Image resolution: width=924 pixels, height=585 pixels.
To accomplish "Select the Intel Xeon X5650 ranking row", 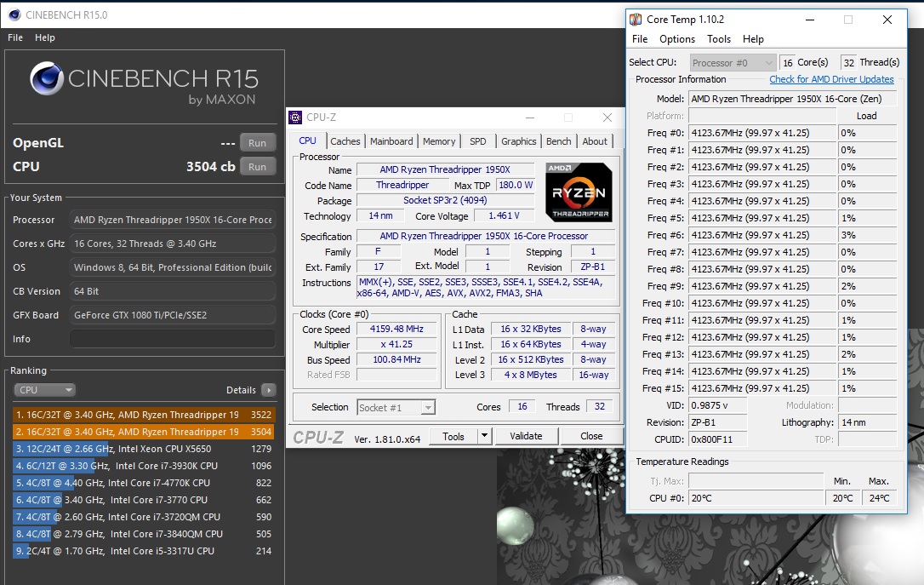I will point(143,449).
